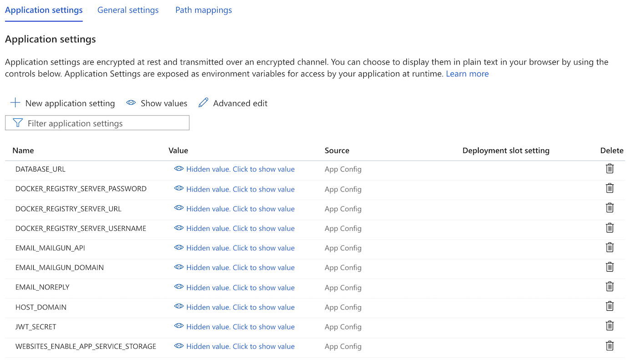Toggle Show values for all settings

157,103
